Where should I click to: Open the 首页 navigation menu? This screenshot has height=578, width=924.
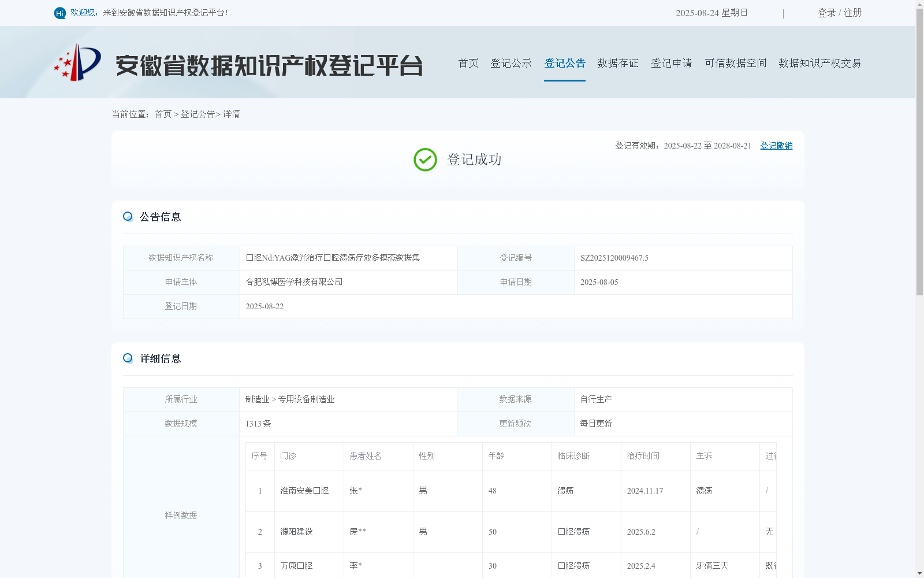(x=468, y=64)
